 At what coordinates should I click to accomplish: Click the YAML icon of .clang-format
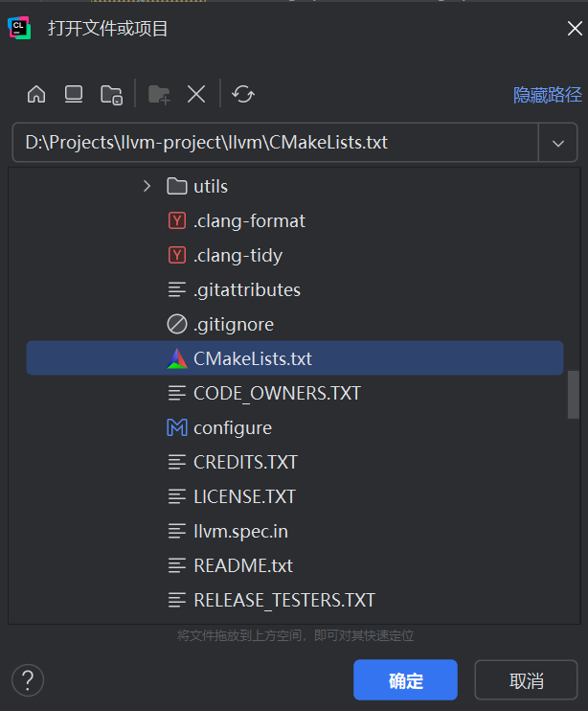(177, 220)
